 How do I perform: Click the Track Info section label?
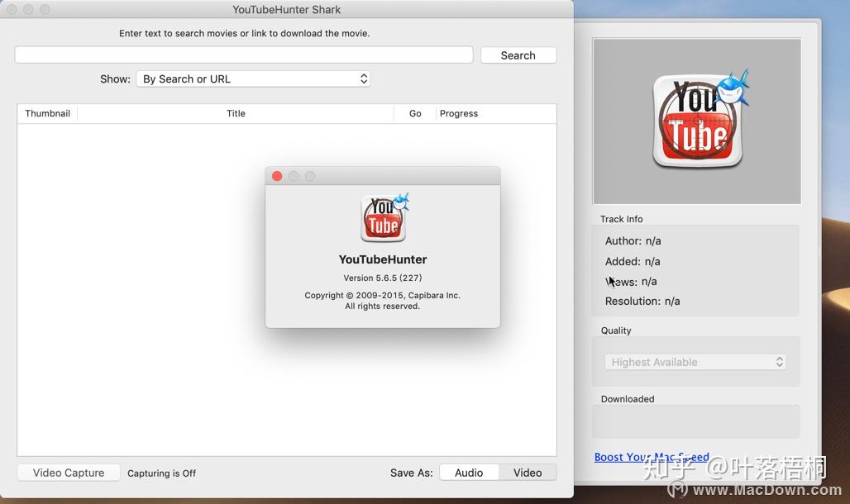click(621, 219)
